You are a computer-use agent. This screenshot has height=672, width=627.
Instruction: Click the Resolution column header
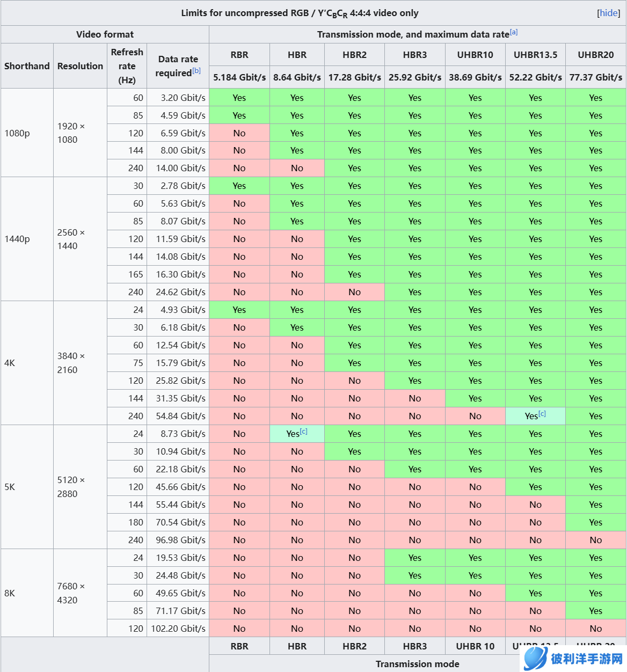point(80,66)
